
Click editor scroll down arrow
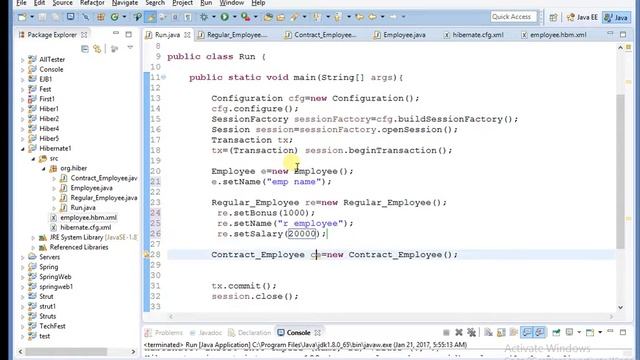(620, 307)
